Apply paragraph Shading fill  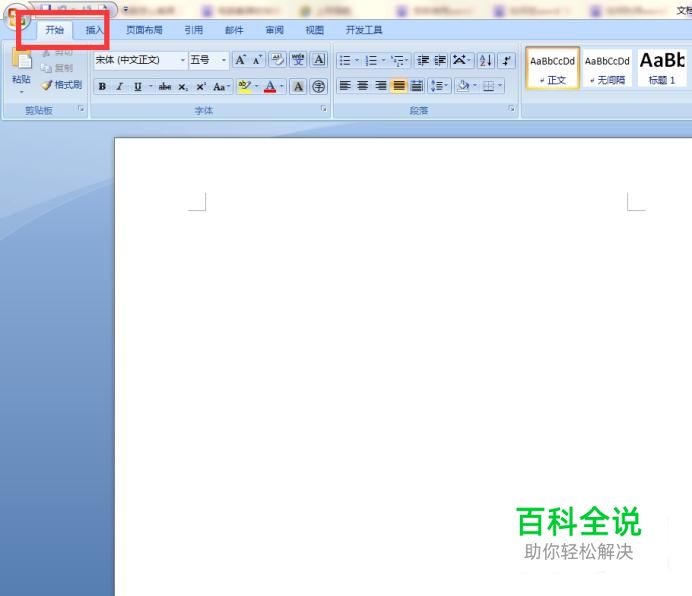(463, 85)
